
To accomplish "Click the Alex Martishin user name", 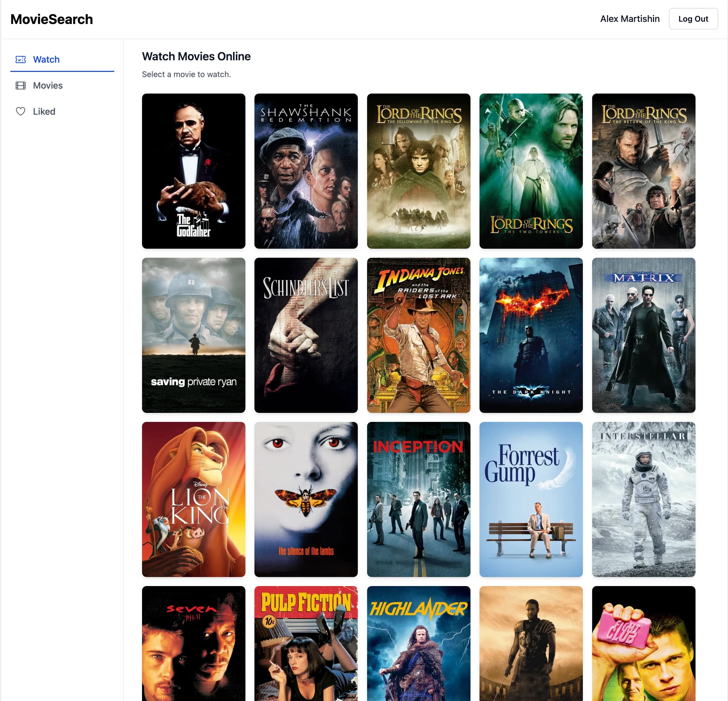I will coord(630,19).
